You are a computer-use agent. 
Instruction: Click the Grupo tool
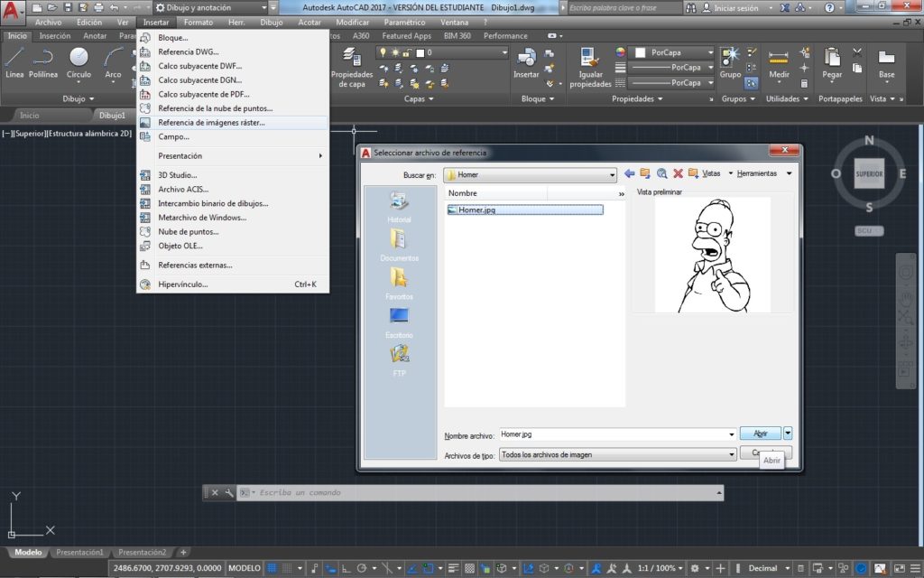[730, 62]
